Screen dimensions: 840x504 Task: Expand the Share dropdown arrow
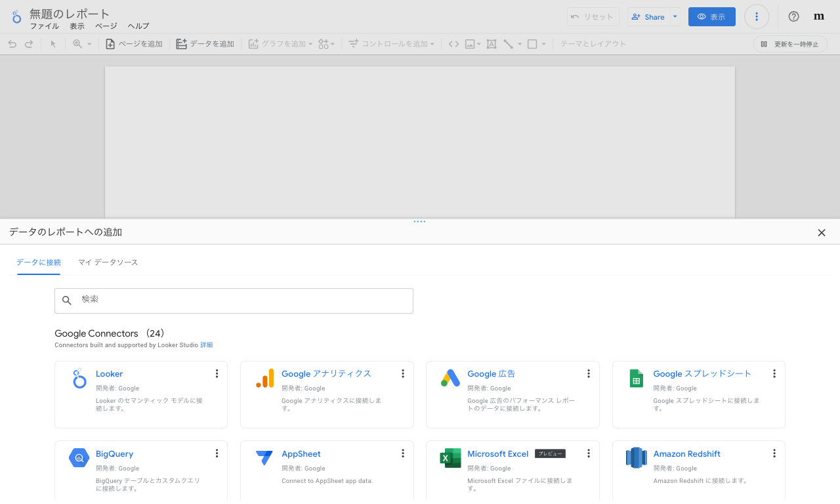tap(675, 16)
